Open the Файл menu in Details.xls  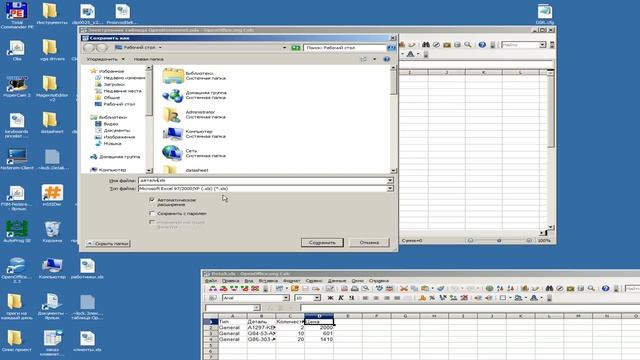click(x=211, y=281)
